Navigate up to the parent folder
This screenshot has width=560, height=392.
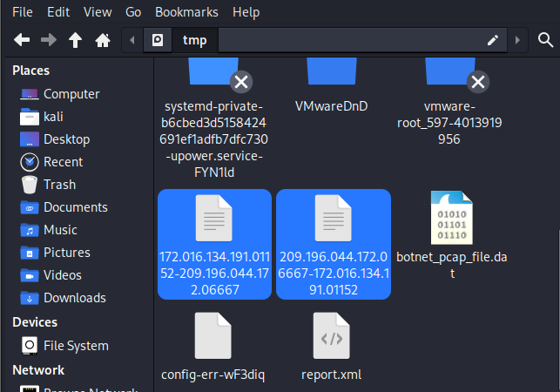tap(76, 40)
